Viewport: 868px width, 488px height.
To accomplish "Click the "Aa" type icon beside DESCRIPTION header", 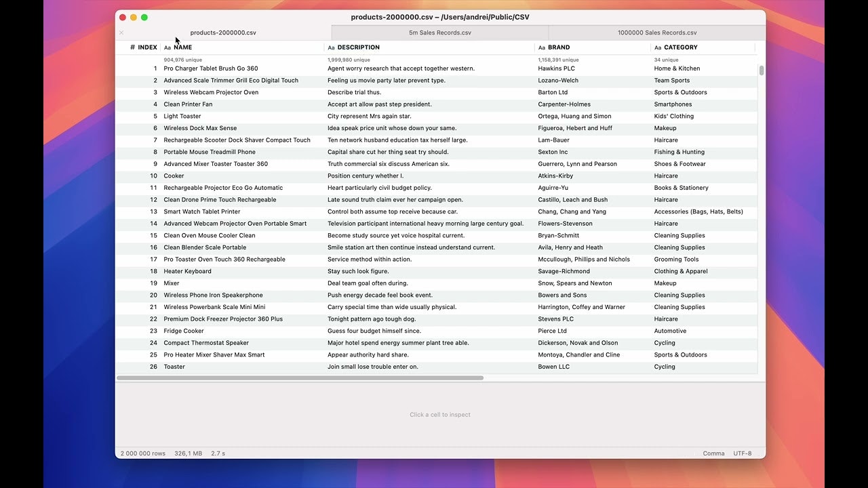I will coord(332,47).
